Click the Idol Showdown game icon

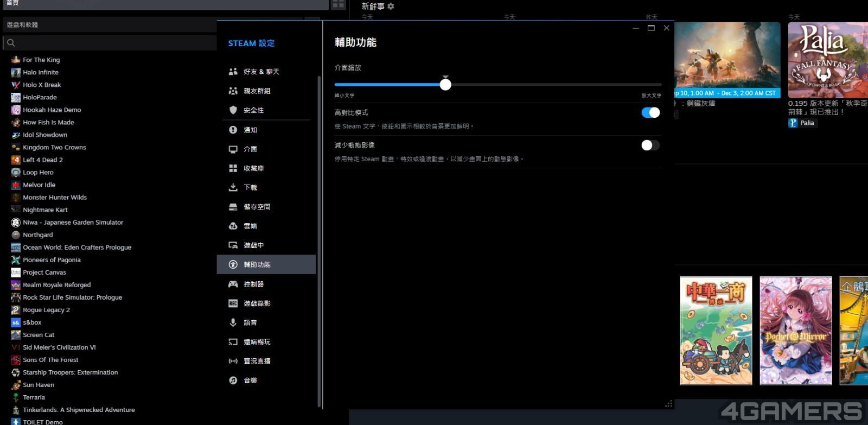pyautogui.click(x=16, y=135)
